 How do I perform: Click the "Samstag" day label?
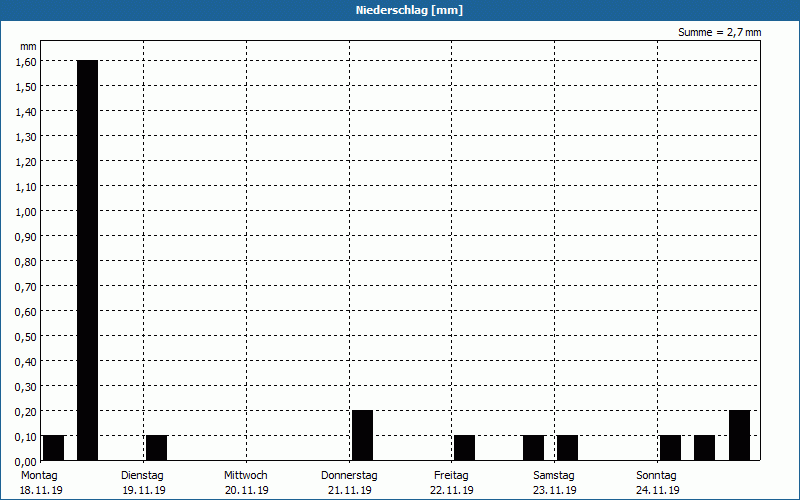click(554, 476)
